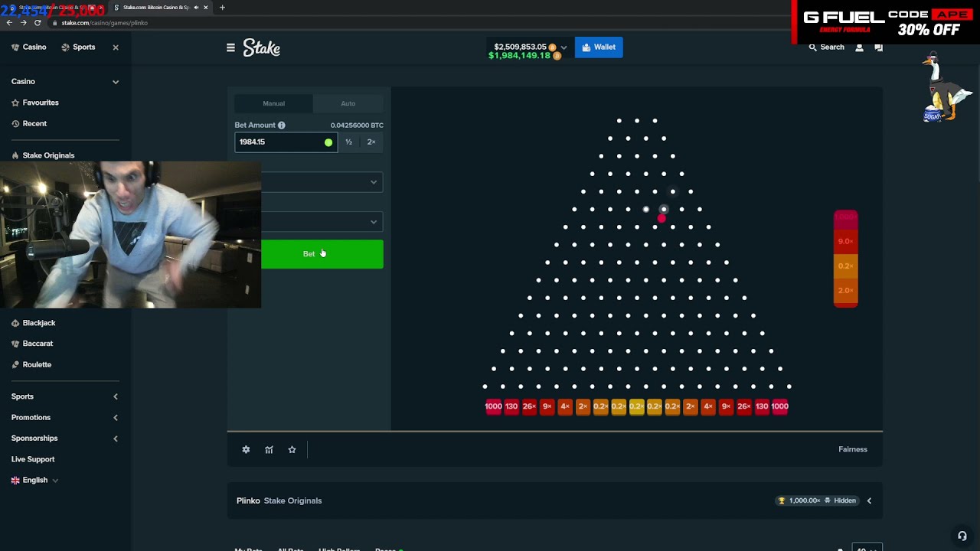Click the Bitcoin coin icon beside $2,509,853.05
980x551 pixels.
(552, 47)
